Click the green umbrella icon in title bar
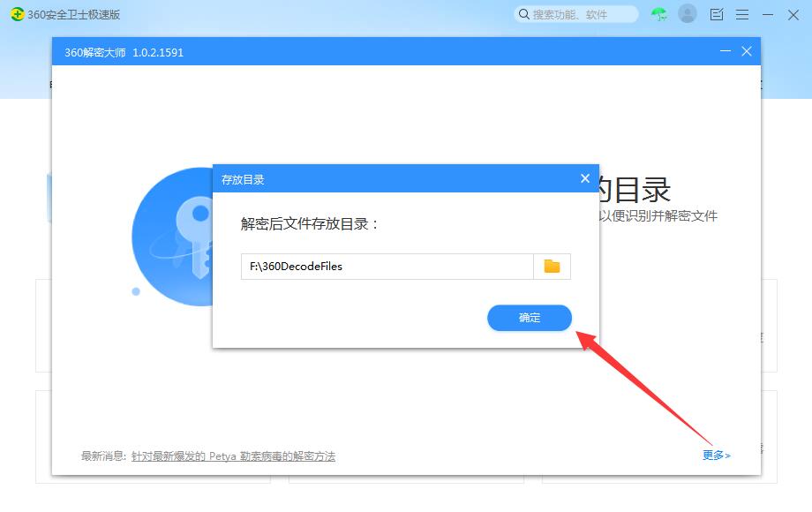This screenshot has width=812, height=512. point(659,14)
